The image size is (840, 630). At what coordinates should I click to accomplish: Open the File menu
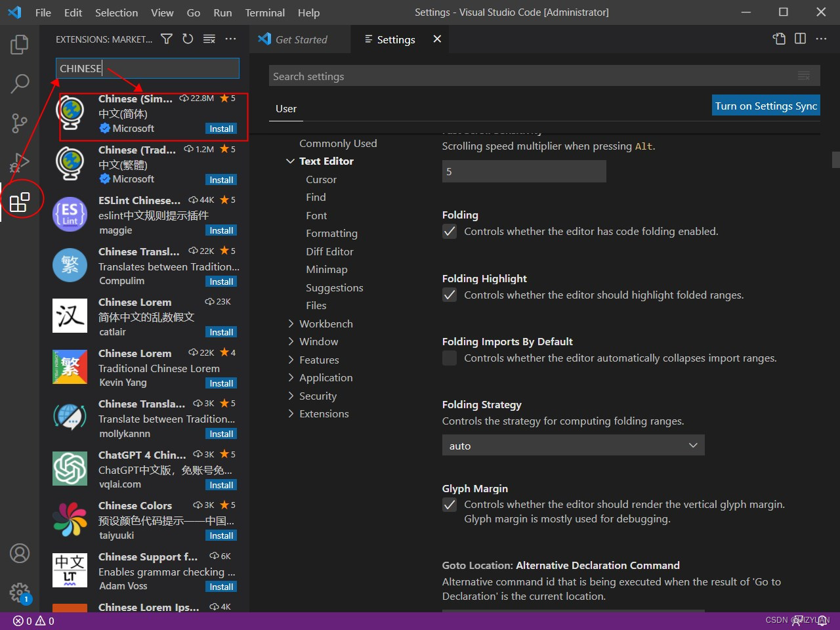pos(43,12)
